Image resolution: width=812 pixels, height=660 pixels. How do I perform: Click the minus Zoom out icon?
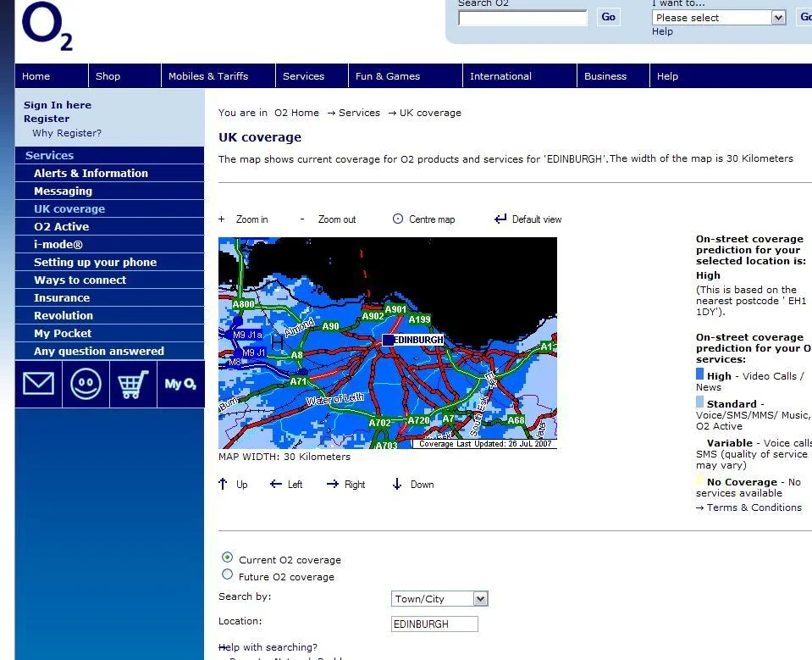[302, 219]
